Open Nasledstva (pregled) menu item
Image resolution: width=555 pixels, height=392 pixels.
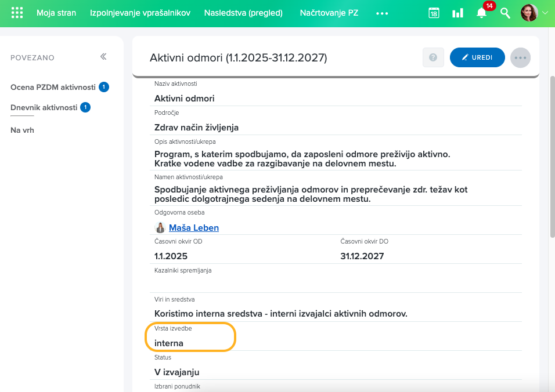coord(244,12)
